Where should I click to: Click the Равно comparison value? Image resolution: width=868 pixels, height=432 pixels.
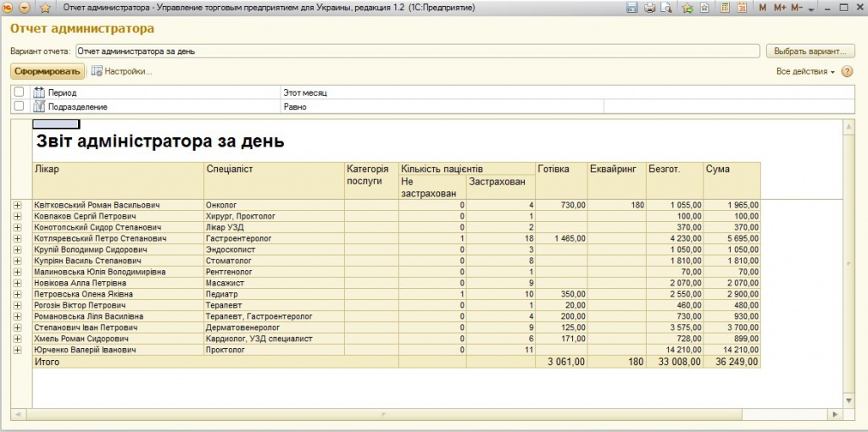(295, 107)
